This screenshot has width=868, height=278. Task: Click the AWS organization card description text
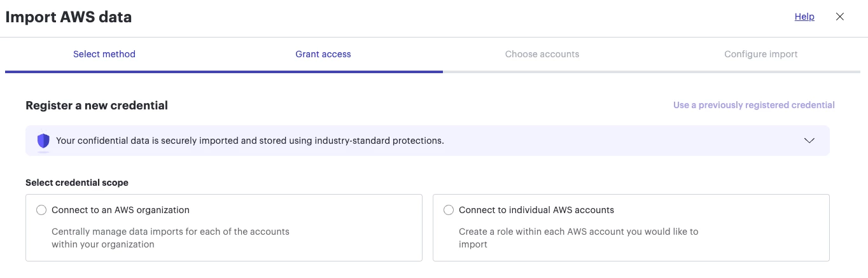point(171,238)
